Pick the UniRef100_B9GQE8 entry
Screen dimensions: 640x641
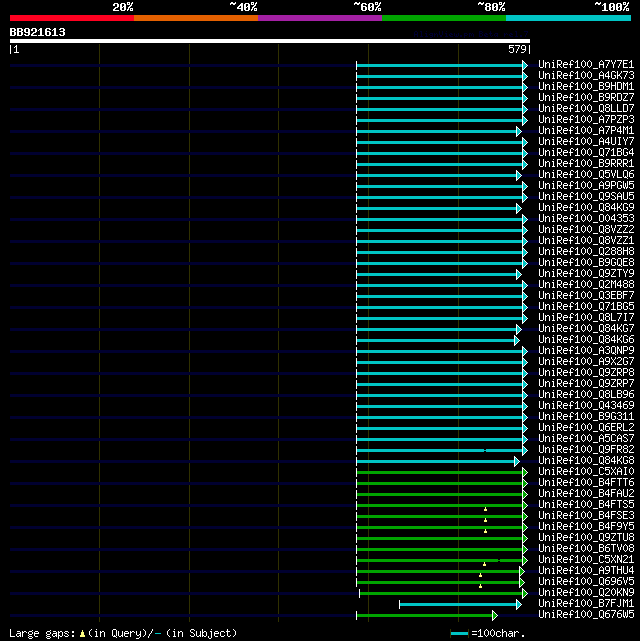[586, 263]
